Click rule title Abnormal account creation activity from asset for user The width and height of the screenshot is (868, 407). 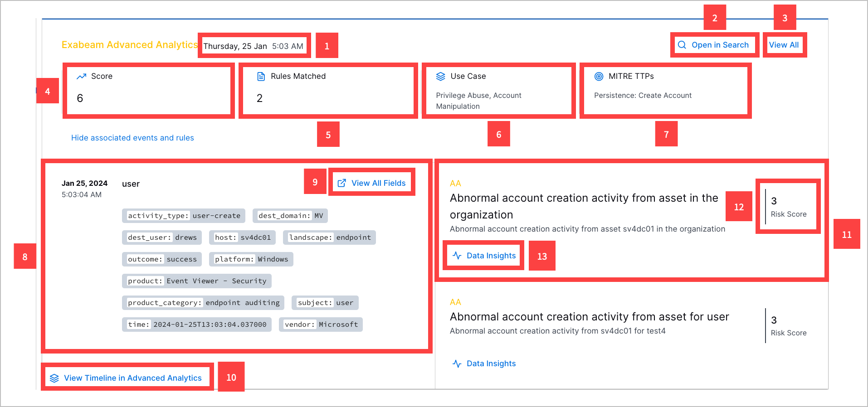[x=590, y=317]
